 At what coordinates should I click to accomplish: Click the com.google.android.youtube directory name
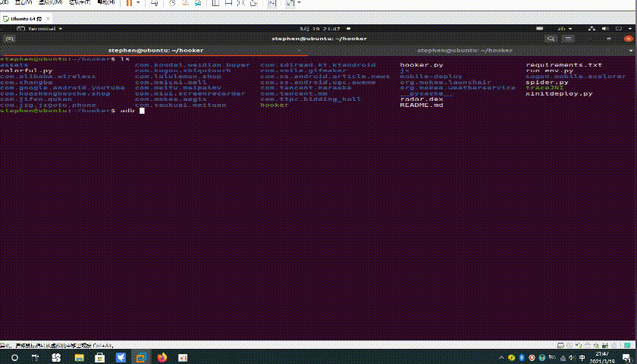click(62, 88)
